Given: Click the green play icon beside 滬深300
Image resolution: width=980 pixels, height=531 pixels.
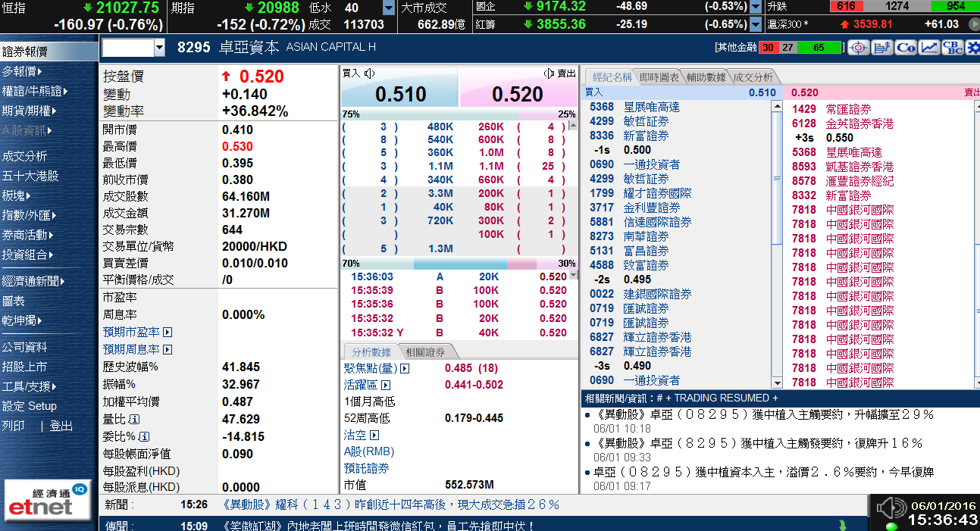Looking at the screenshot, I should (974, 24).
